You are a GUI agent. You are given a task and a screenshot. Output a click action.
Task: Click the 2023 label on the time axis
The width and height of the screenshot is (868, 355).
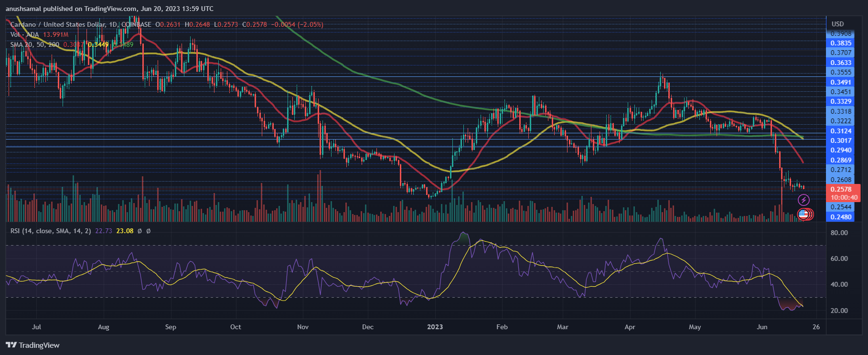tap(435, 327)
